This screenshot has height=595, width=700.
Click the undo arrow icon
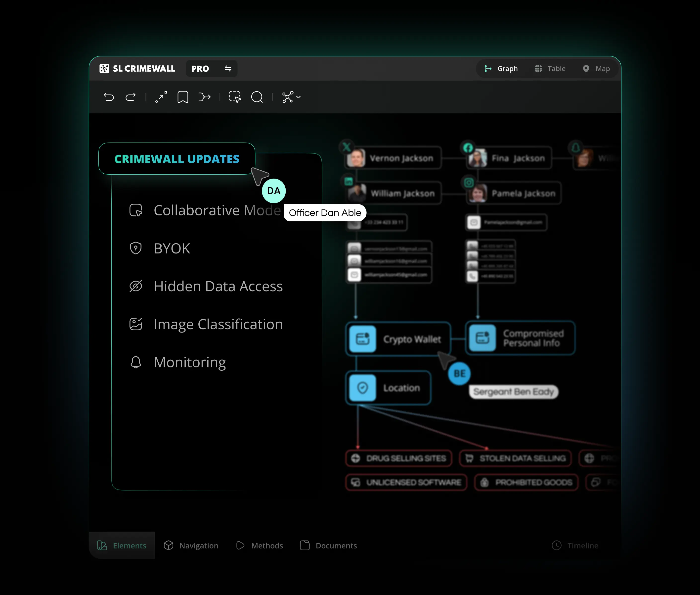point(109,97)
